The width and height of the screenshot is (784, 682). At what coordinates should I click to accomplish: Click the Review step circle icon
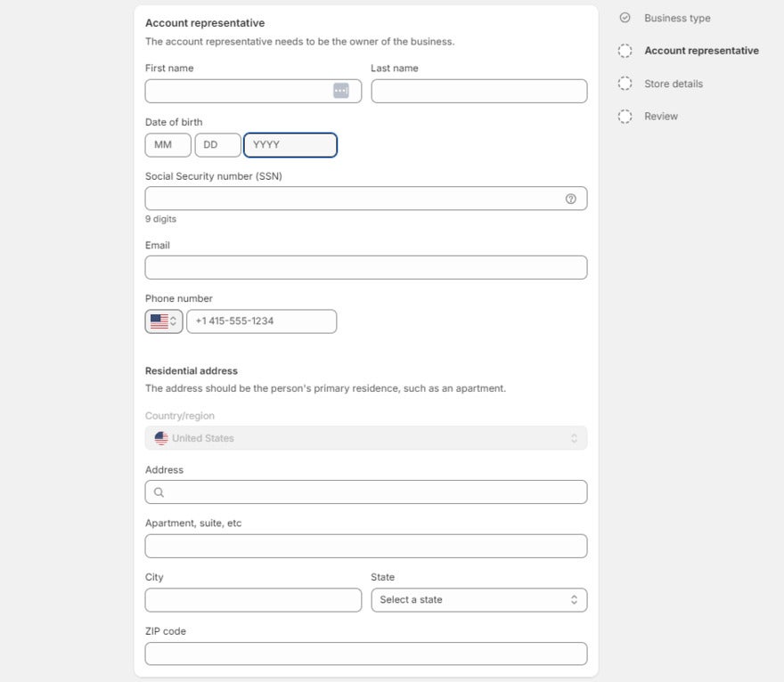point(625,116)
